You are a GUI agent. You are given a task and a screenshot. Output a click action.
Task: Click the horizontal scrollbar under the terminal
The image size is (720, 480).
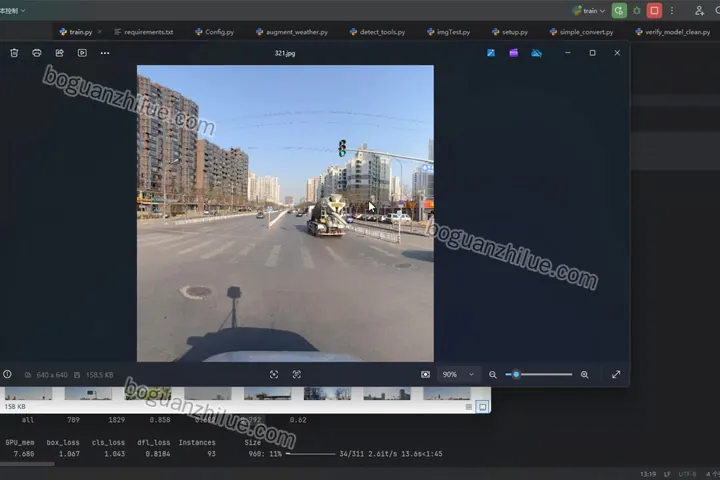pyautogui.click(x=27, y=464)
